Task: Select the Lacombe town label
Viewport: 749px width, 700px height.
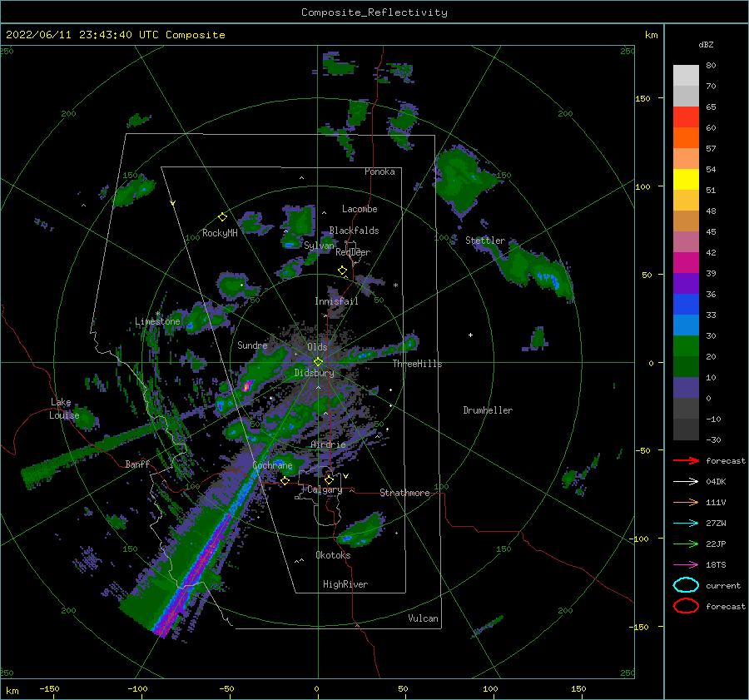Action: (360, 209)
